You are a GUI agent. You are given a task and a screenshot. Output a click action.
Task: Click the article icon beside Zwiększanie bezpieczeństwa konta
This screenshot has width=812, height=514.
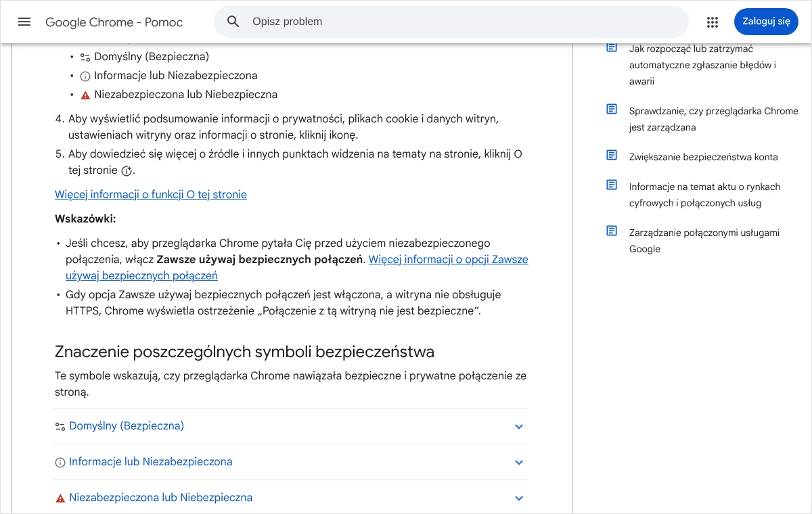pos(612,155)
